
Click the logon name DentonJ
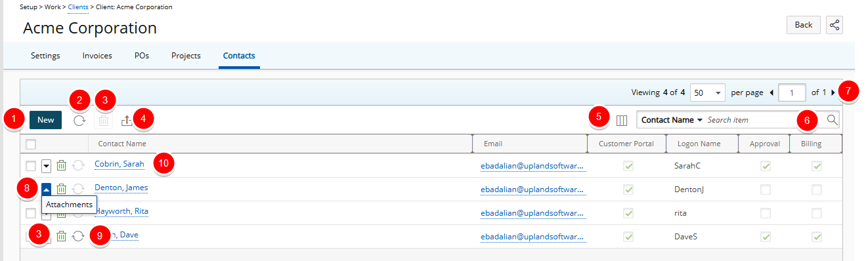(x=689, y=190)
